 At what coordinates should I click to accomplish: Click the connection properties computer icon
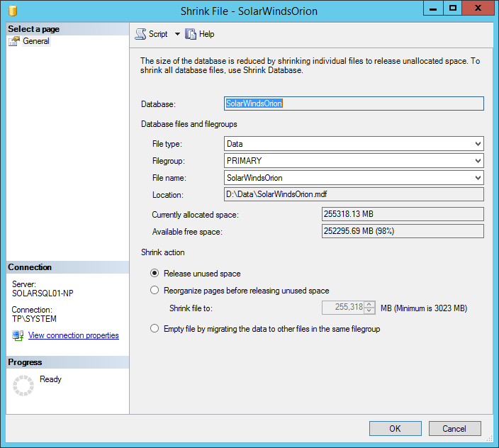pos(18,335)
